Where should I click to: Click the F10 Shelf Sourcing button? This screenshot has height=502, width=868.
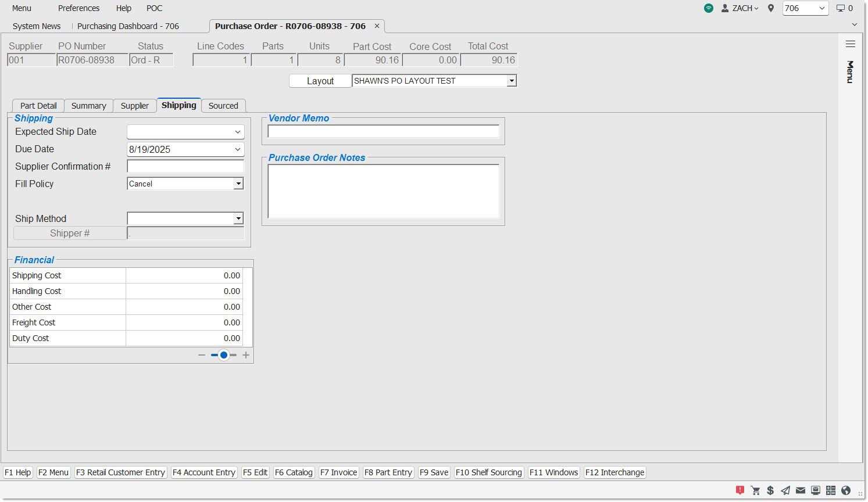(488, 472)
